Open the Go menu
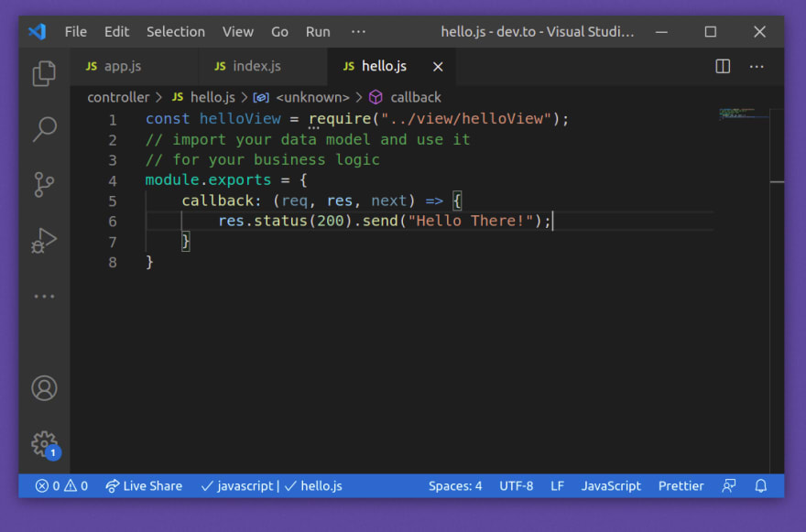The width and height of the screenshot is (806, 532). pyautogui.click(x=279, y=32)
